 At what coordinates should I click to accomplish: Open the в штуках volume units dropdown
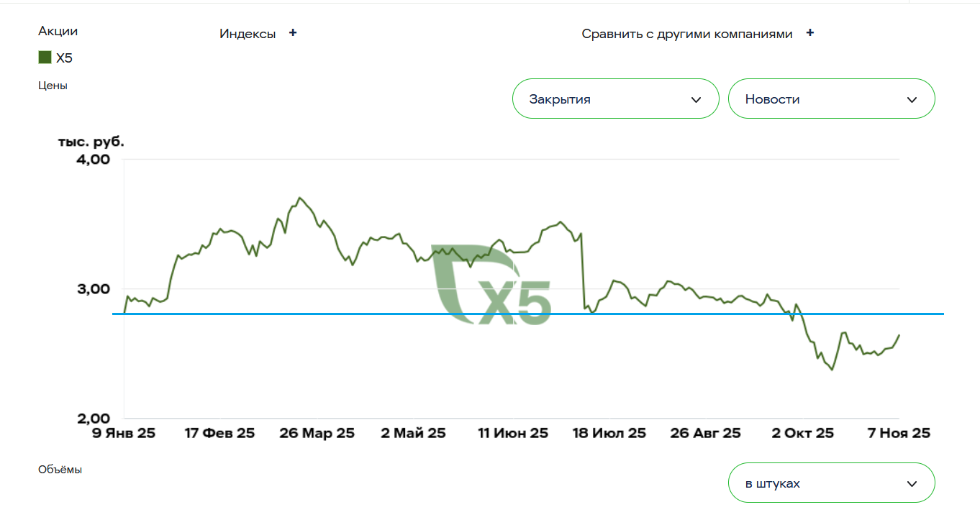[831, 483]
